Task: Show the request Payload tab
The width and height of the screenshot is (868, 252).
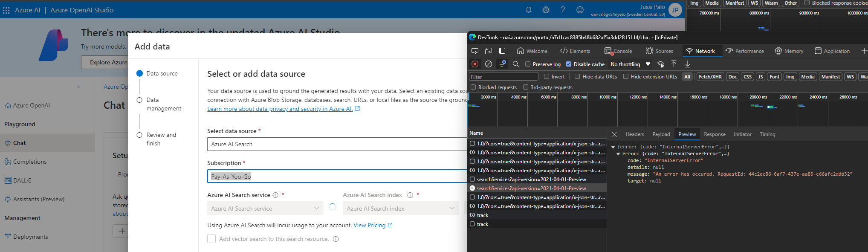Action: pyautogui.click(x=661, y=134)
